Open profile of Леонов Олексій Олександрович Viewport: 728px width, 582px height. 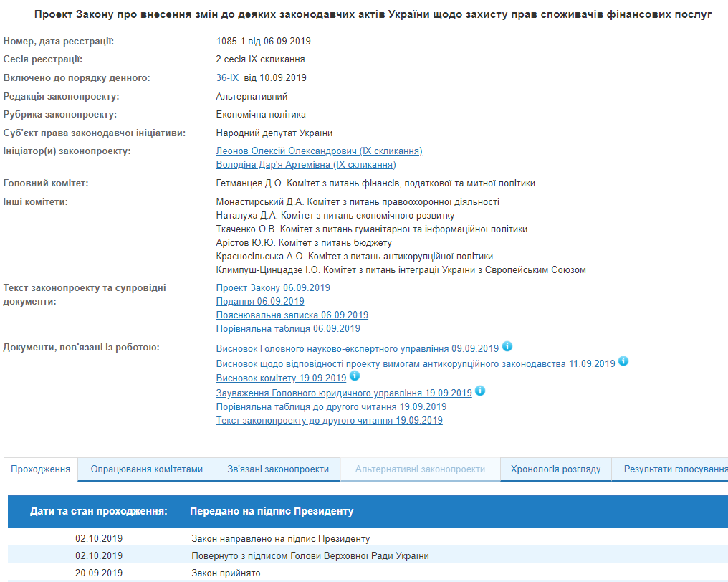[320, 151]
